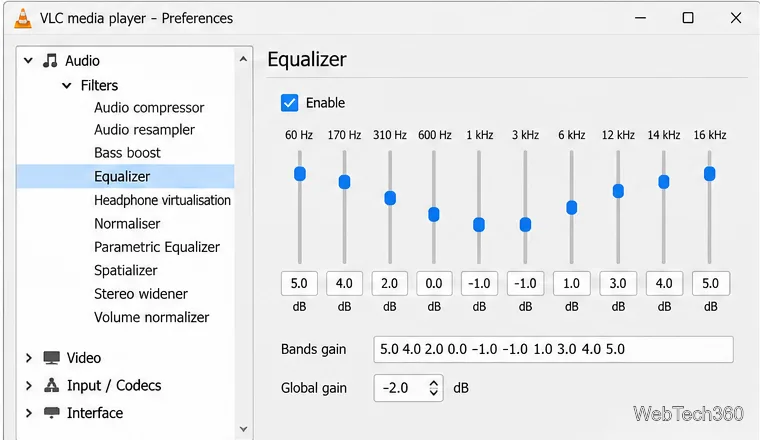Image resolution: width=760 pixels, height=440 pixels.
Task: Open Headphone virtualisation settings
Action: (x=162, y=200)
